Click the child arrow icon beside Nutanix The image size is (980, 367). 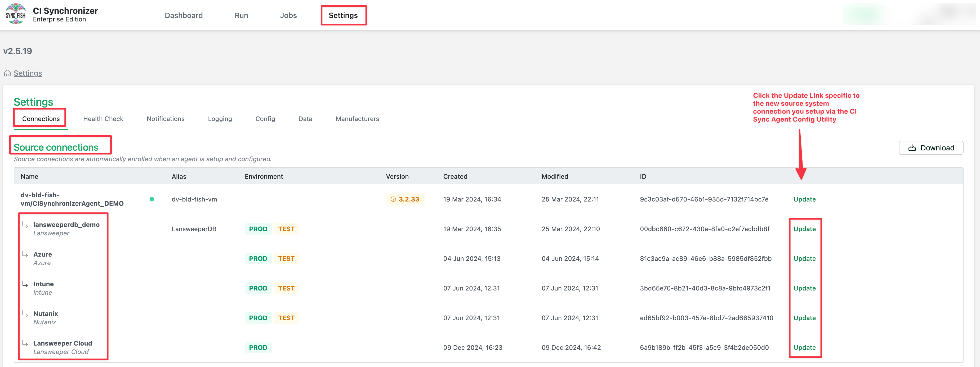(x=25, y=313)
